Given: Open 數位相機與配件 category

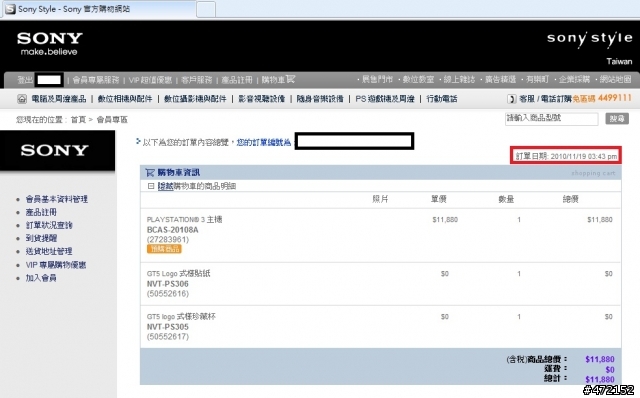Looking at the screenshot, I should (125, 99).
